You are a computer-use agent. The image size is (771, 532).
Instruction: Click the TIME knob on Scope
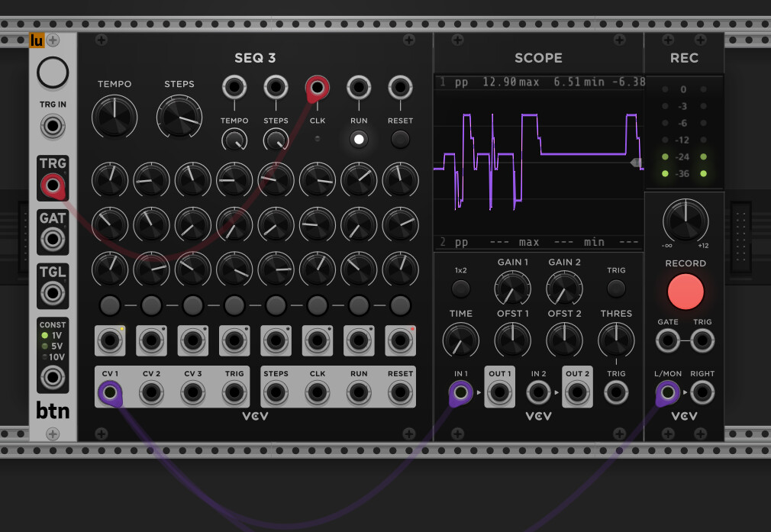pos(461,339)
